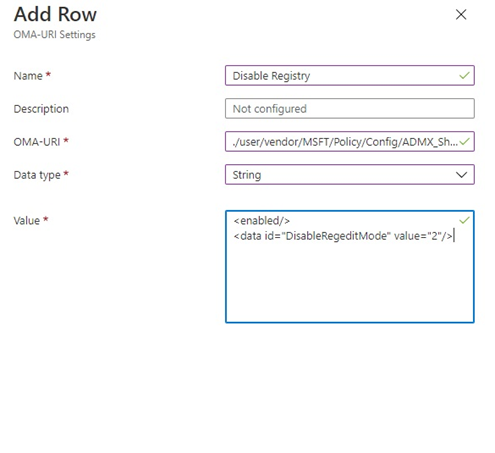The height and width of the screenshot is (453, 495).
Task: Click the Description field showing 'Not configured'
Action: pos(349,109)
